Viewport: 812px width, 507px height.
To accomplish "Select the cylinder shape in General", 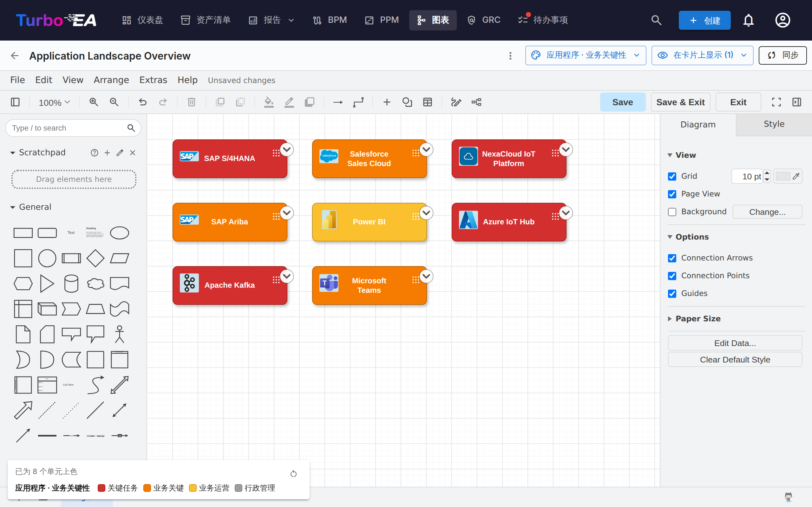I will tap(71, 284).
